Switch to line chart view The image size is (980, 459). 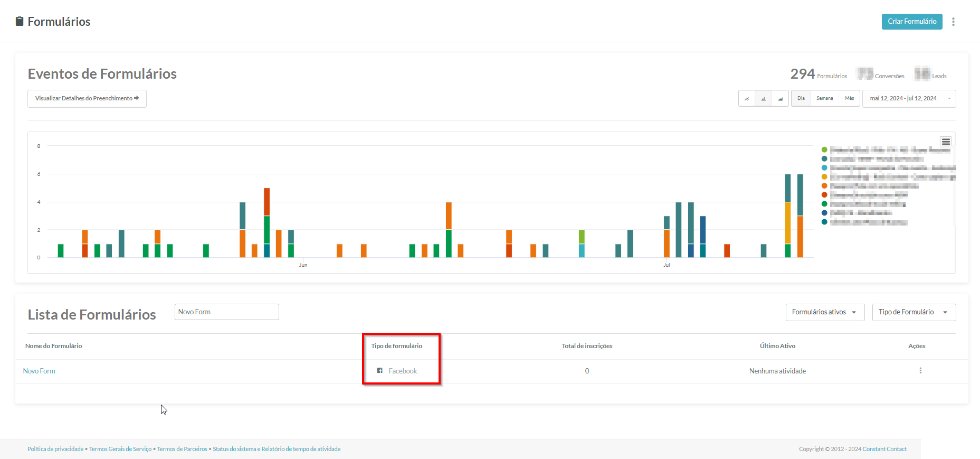pyautogui.click(x=747, y=99)
